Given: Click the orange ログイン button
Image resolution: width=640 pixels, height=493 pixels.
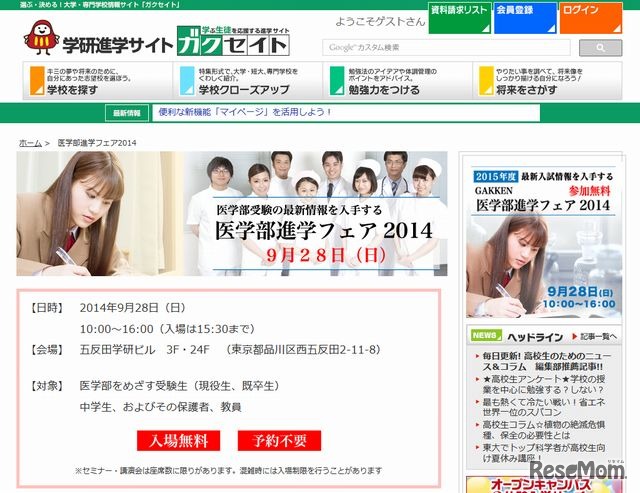Looking at the screenshot, I should (591, 18).
